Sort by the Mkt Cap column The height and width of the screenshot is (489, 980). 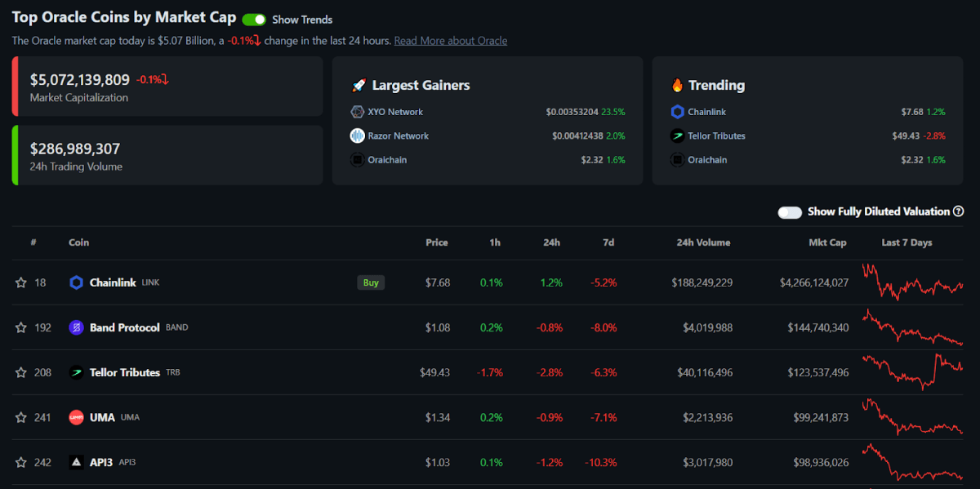pos(828,242)
